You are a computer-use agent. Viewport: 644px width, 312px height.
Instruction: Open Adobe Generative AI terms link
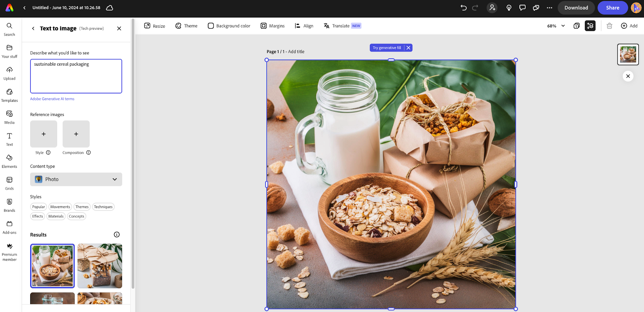tap(52, 99)
